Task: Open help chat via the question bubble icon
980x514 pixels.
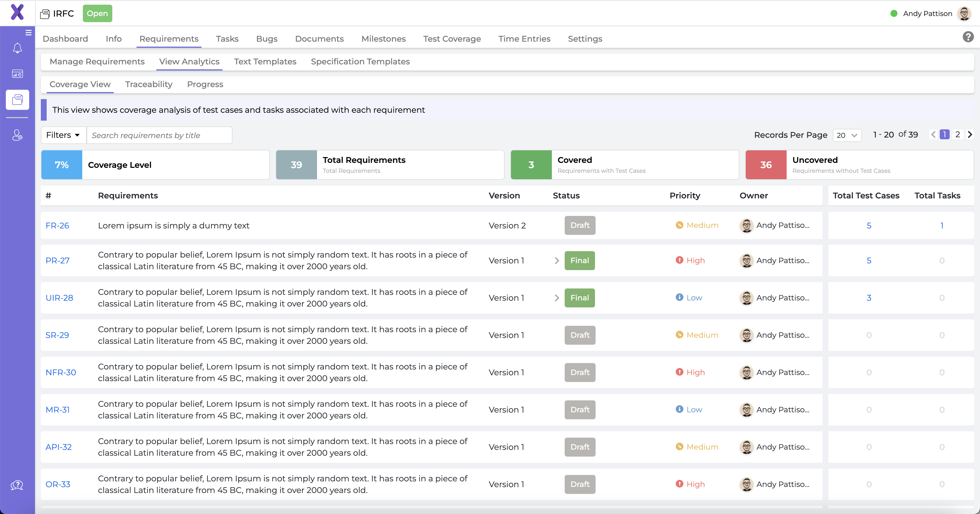Action: pos(17,485)
